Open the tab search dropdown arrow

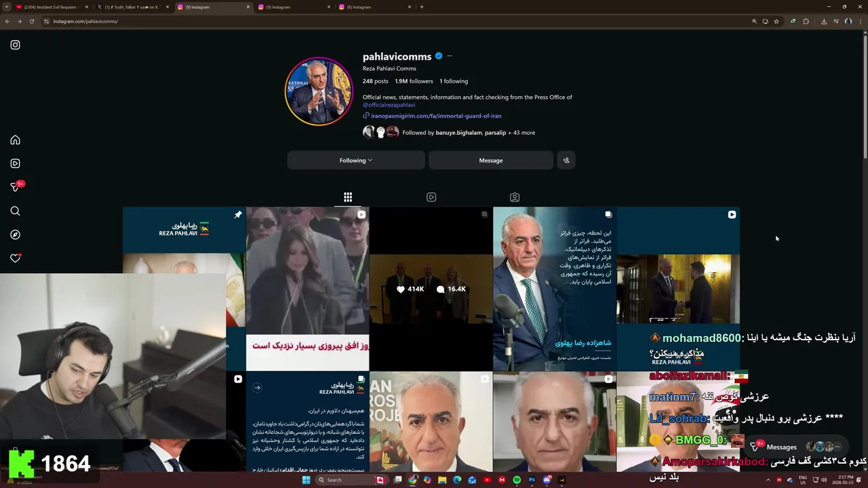[7, 7]
